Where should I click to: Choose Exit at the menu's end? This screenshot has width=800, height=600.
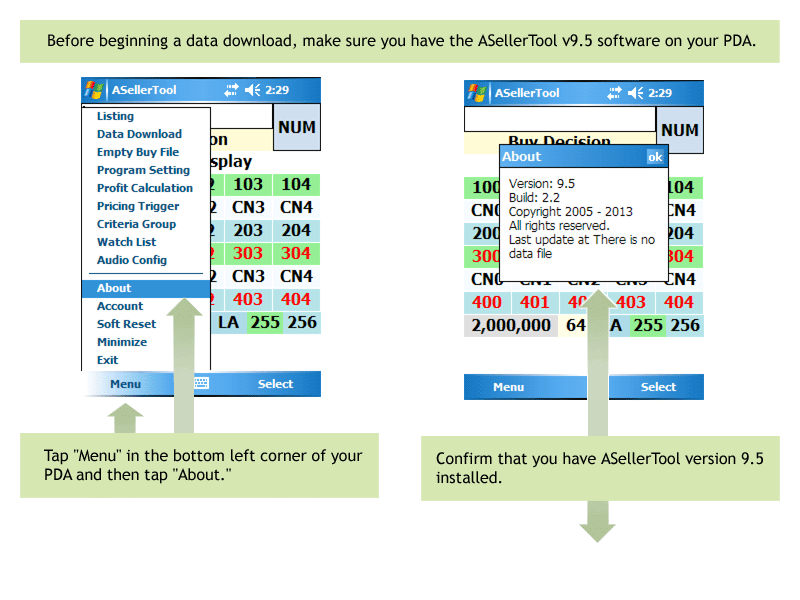coord(107,360)
